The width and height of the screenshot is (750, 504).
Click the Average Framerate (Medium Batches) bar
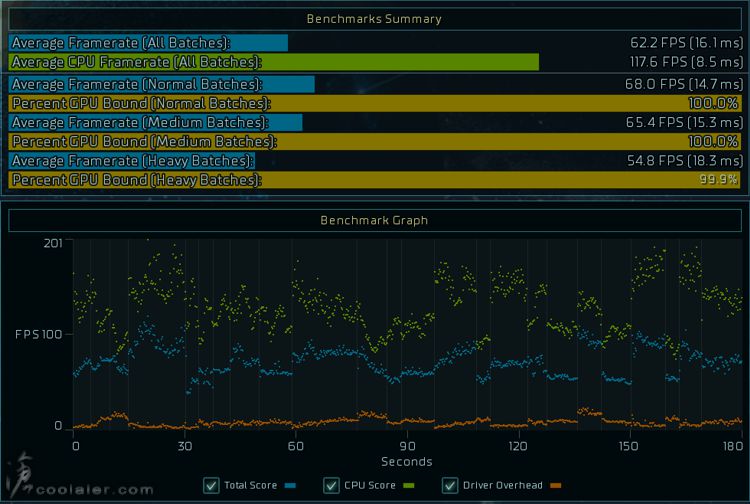(x=155, y=122)
